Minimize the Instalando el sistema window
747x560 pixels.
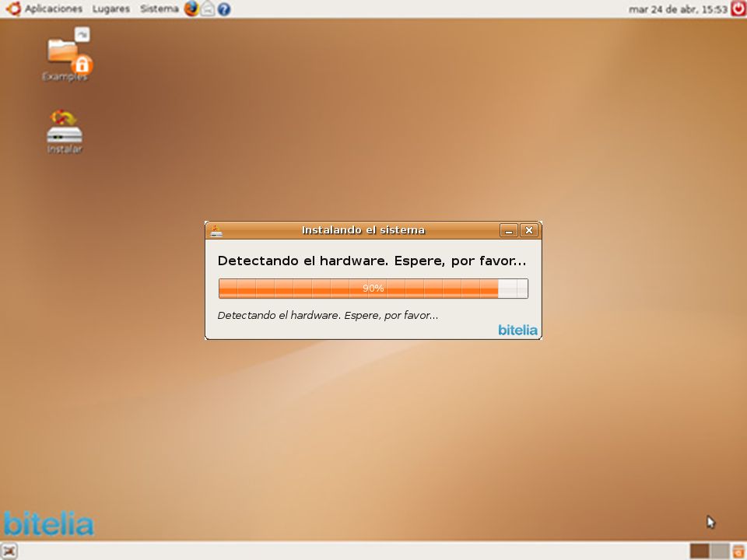coord(509,230)
